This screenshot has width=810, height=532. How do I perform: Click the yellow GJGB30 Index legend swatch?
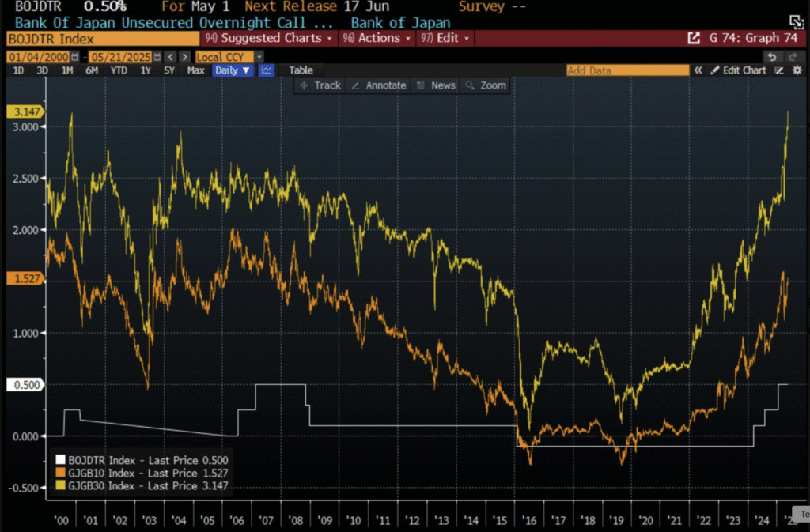pos(60,485)
